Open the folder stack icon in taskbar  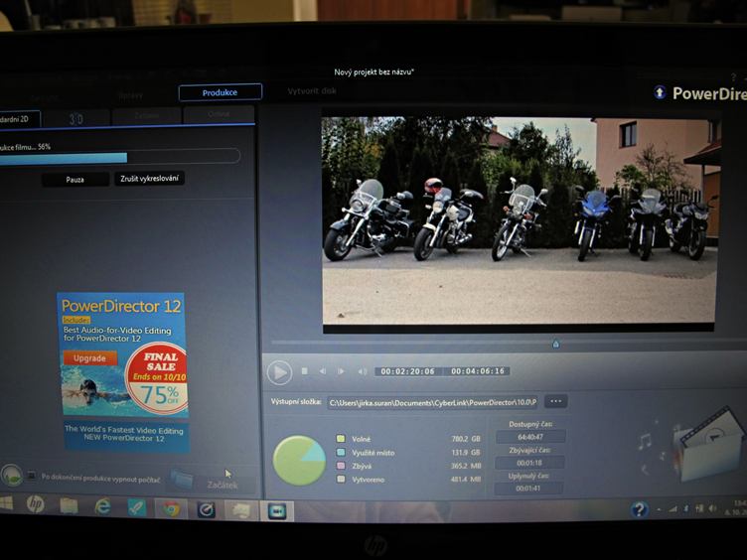241,510
